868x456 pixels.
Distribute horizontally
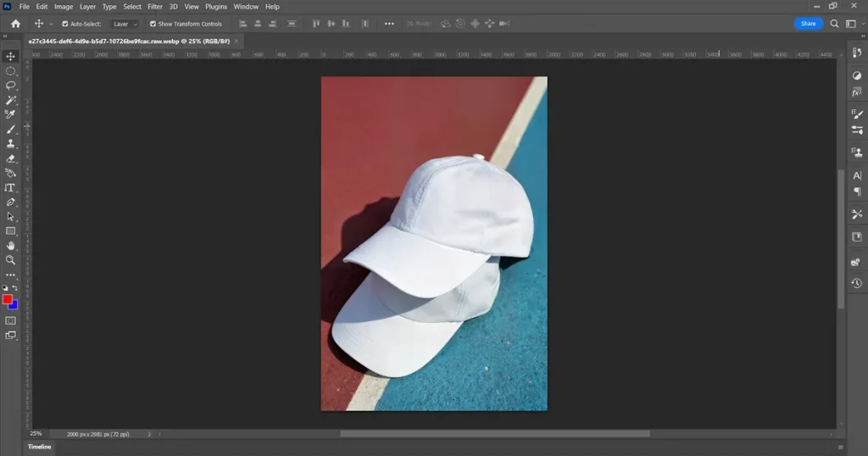(x=364, y=24)
